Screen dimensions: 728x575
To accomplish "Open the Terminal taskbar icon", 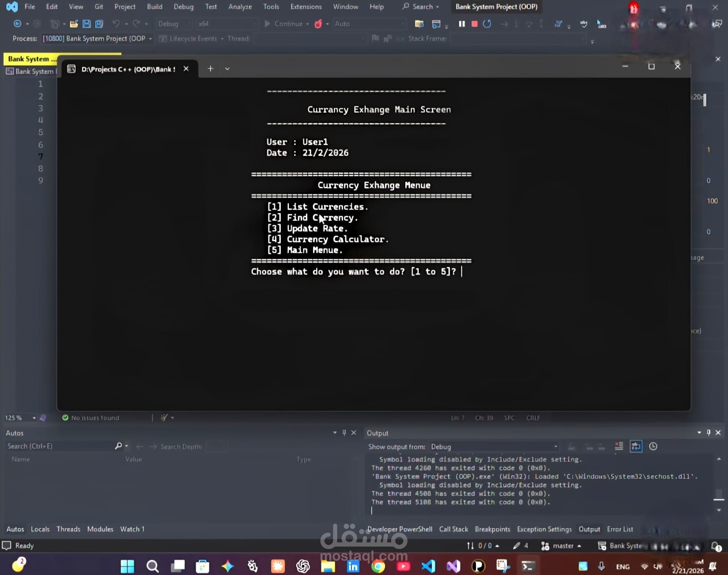I will coord(528,566).
